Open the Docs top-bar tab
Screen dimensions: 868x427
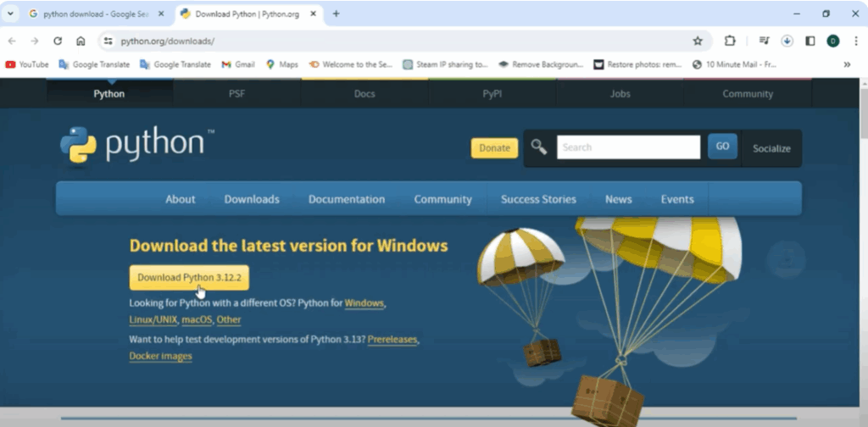point(364,93)
